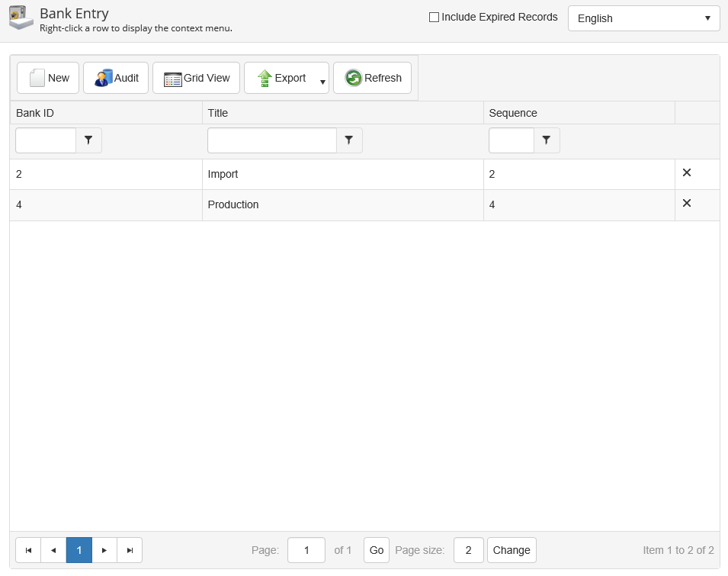Click the Change page size button
This screenshot has width=728, height=576.
[x=512, y=550]
